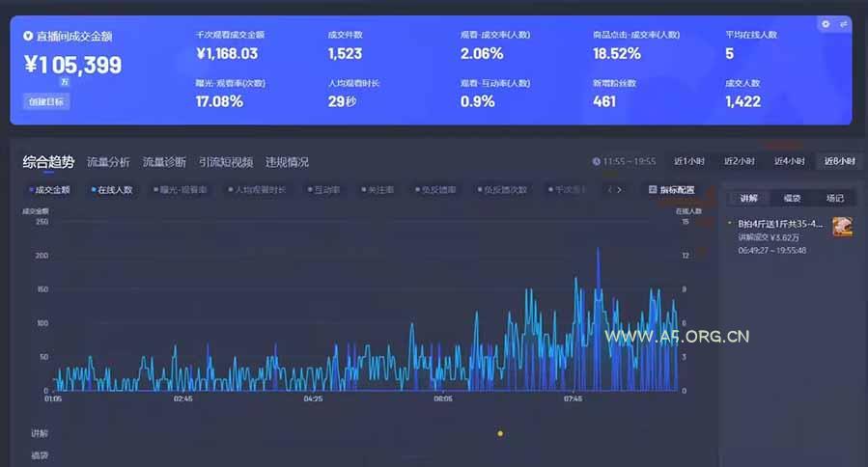
Task: Toggle the 成交金额 chart series
Action: click(x=49, y=190)
